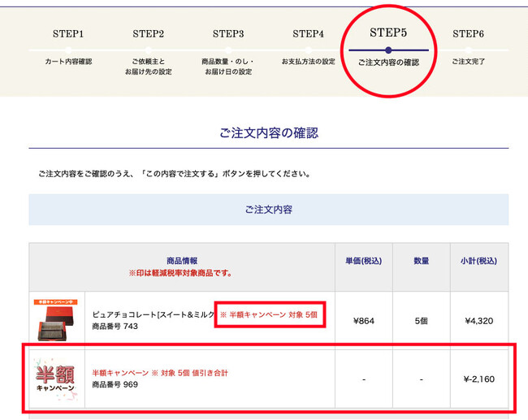The width and height of the screenshot is (528, 420).
Task: Click red 半額キャンペーン 対象 5個 note beside product name
Action: pyautogui.click(x=269, y=314)
